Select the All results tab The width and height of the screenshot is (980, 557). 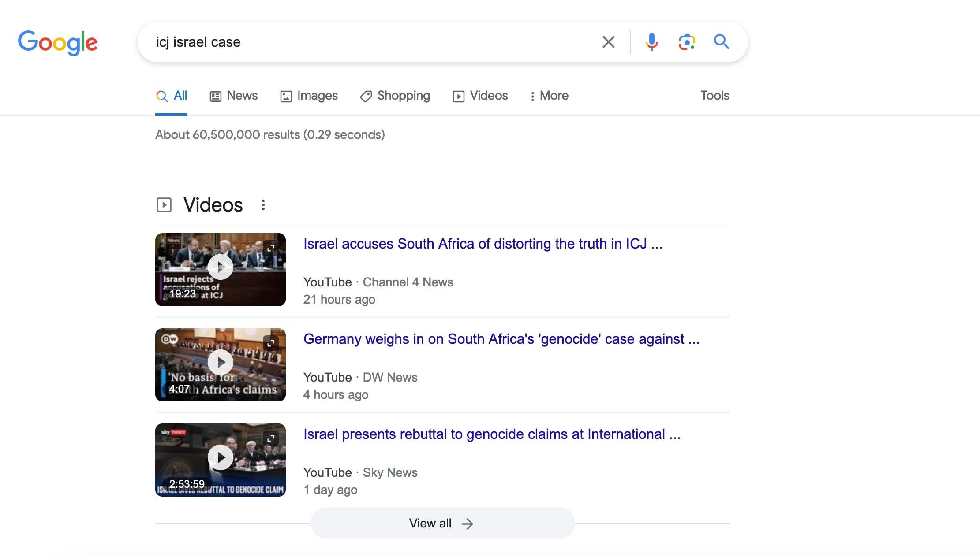[x=172, y=96]
